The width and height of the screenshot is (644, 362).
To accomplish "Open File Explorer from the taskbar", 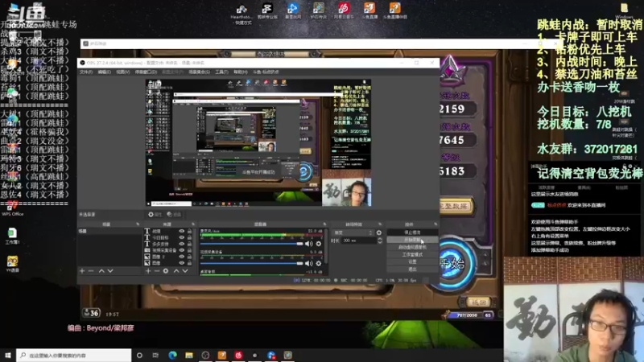I will point(189,355).
